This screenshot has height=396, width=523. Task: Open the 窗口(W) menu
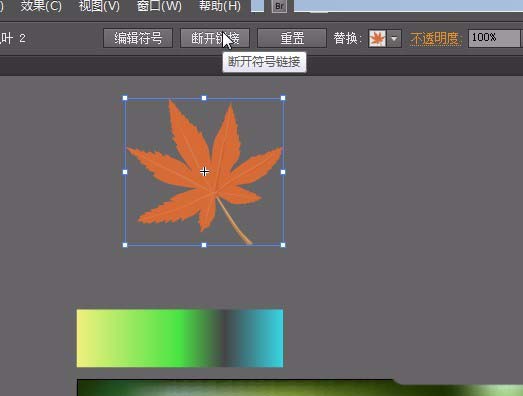[159, 6]
